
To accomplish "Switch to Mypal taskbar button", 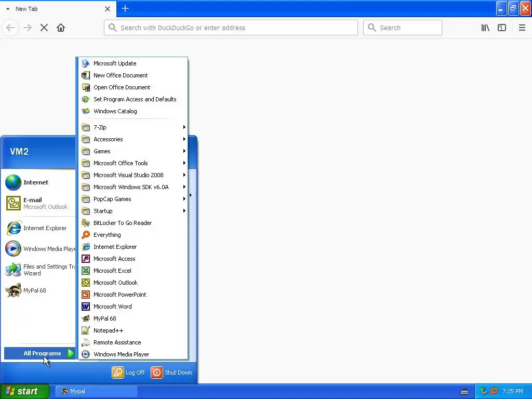I will [x=96, y=391].
